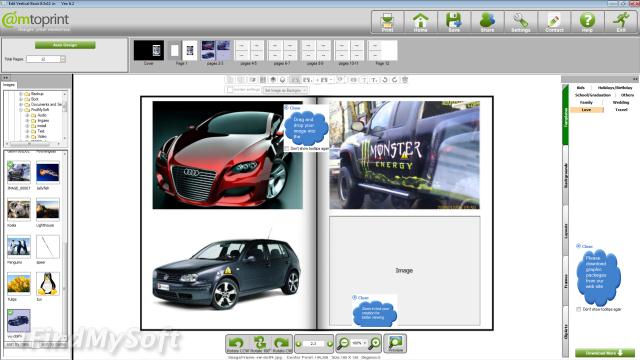
Task: Click the Download More button
Action: pos(605,353)
